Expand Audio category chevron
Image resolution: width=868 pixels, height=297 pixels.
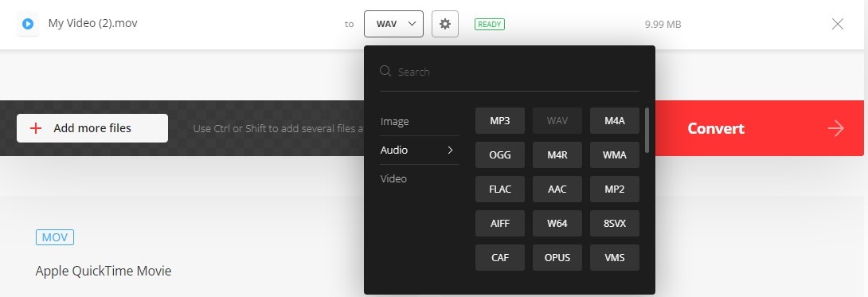(x=450, y=150)
